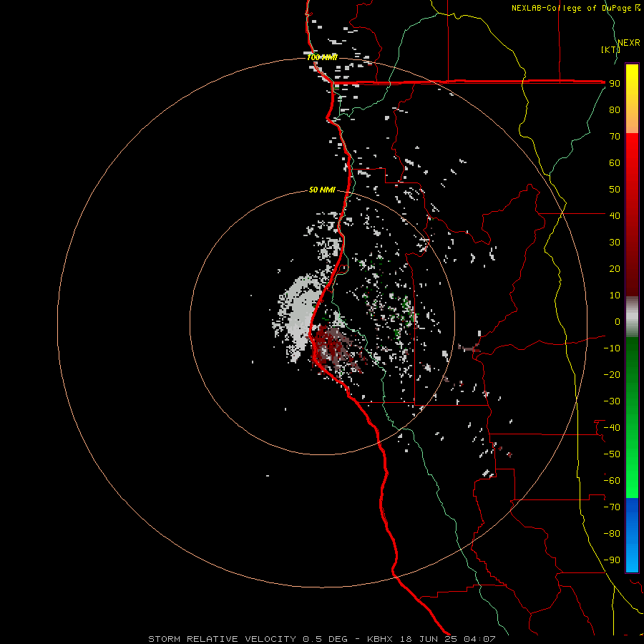The width and height of the screenshot is (644, 644).
Task: Click the -70 value on velocity scale
Action: point(612,507)
